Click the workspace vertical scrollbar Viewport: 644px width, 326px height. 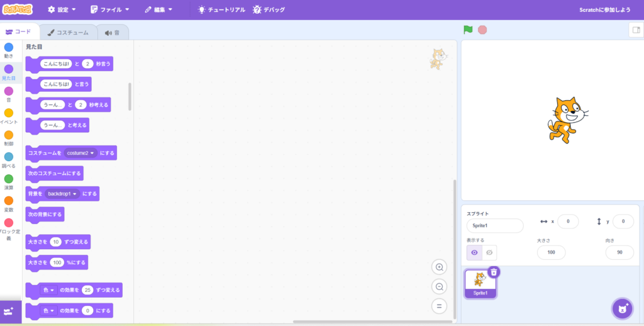[x=454, y=249]
